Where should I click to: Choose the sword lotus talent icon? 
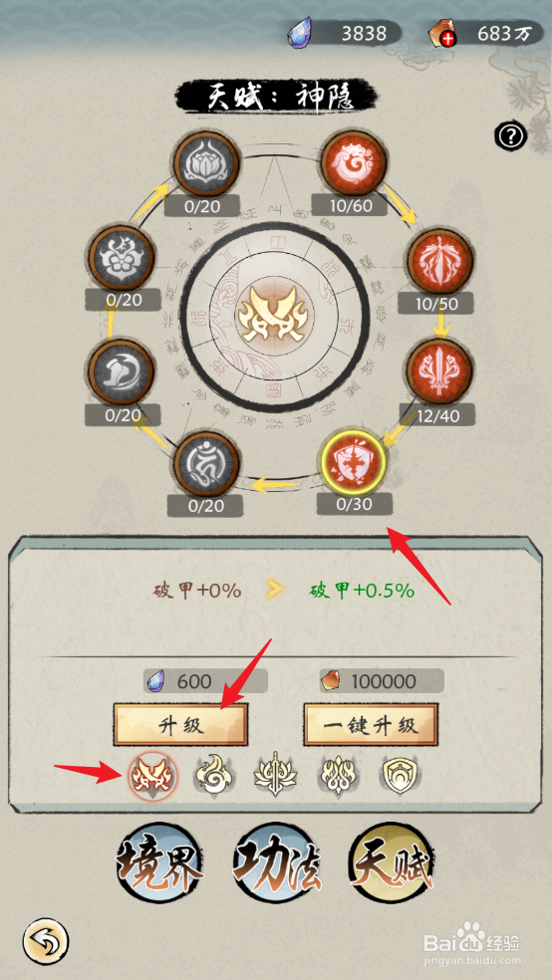274,776
